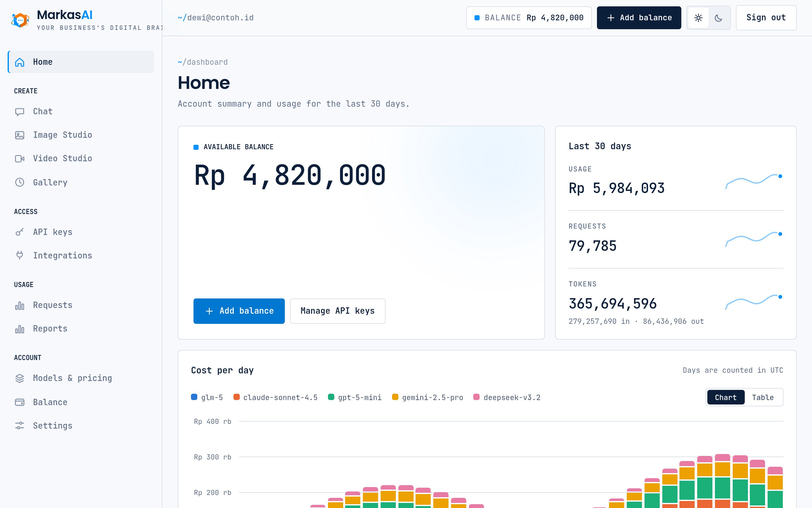Click the Chat speech bubble icon
812x508 pixels.
coord(20,112)
